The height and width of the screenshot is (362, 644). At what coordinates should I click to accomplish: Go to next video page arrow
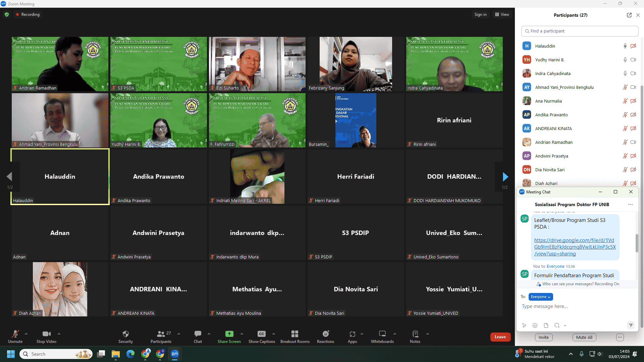[x=505, y=177]
